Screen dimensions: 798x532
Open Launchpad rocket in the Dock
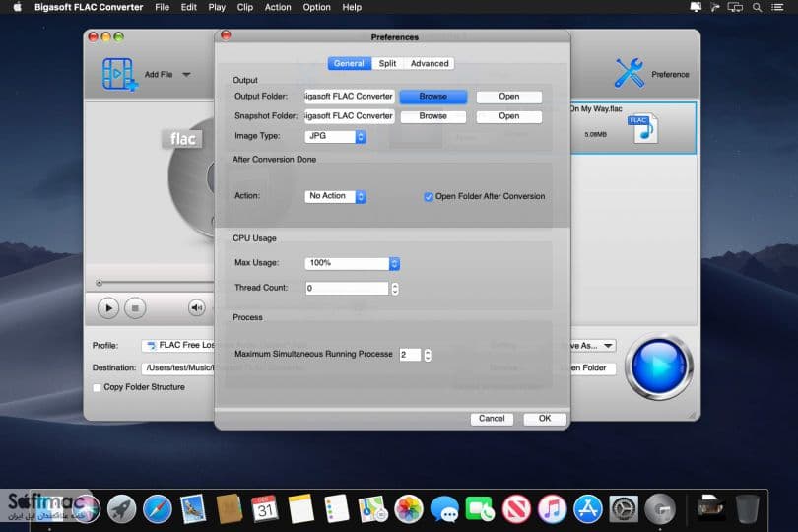[x=121, y=508]
